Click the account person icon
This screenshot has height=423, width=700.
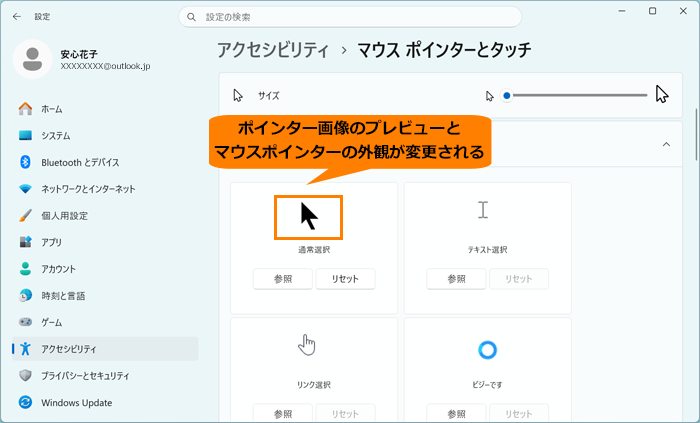[25, 269]
